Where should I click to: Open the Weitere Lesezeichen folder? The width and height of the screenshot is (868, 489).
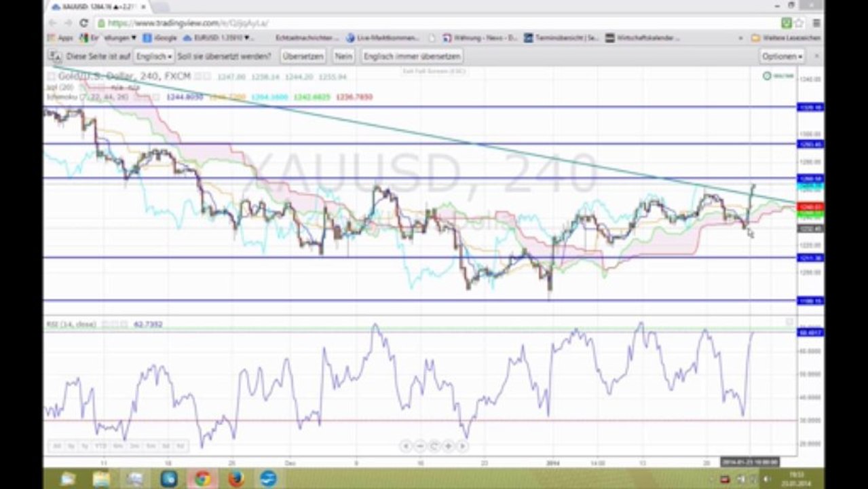tap(785, 38)
